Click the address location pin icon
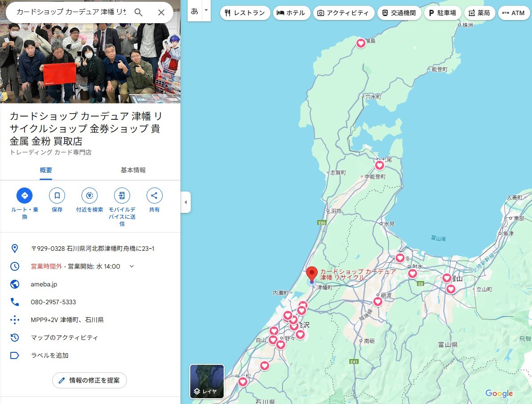Image resolution: width=532 pixels, height=404 pixels. point(15,248)
